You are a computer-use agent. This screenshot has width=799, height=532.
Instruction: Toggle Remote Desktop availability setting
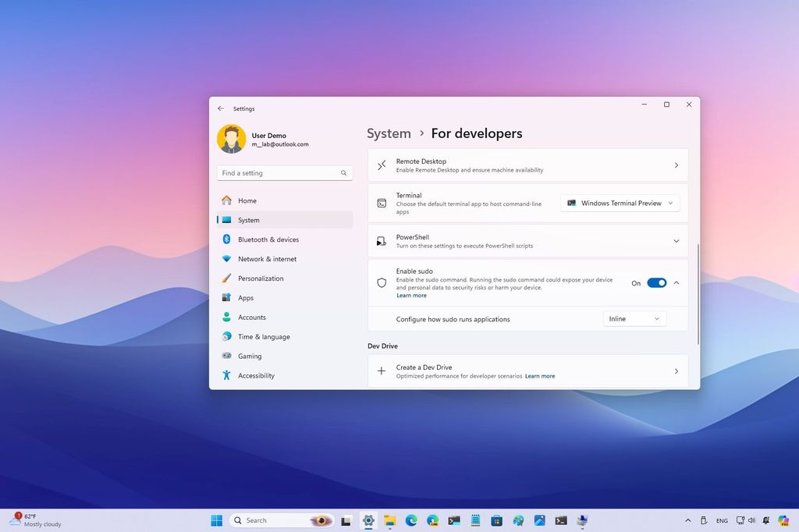click(x=528, y=165)
